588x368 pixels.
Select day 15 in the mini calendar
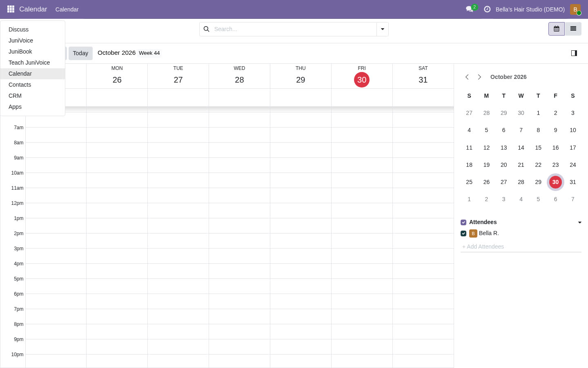click(538, 148)
